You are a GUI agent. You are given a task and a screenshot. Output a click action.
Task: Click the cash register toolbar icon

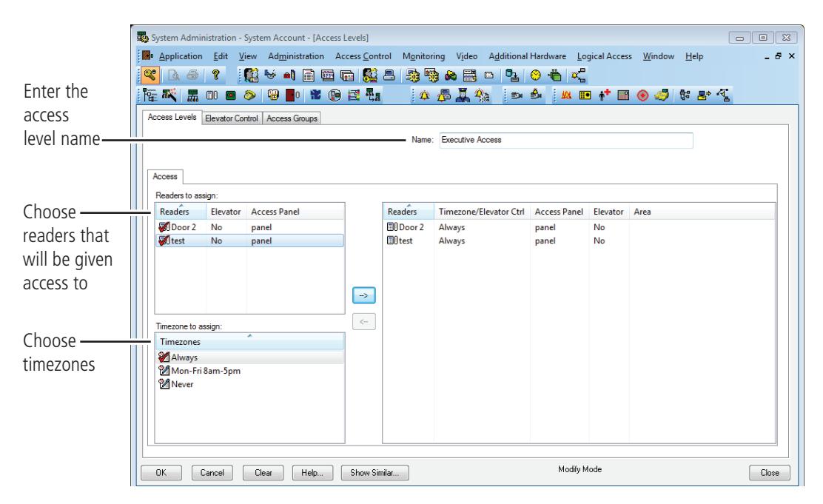click(x=662, y=95)
